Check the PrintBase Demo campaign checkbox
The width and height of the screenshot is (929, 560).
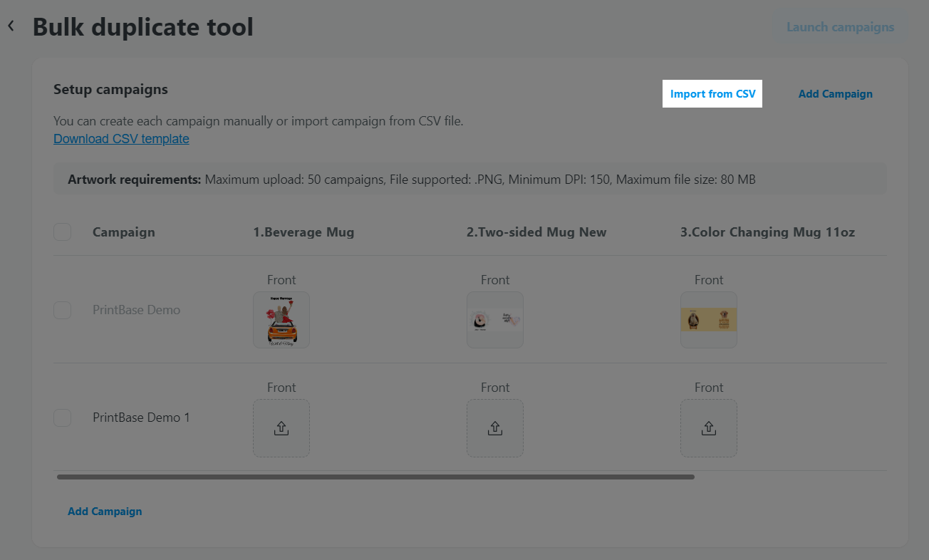point(63,310)
